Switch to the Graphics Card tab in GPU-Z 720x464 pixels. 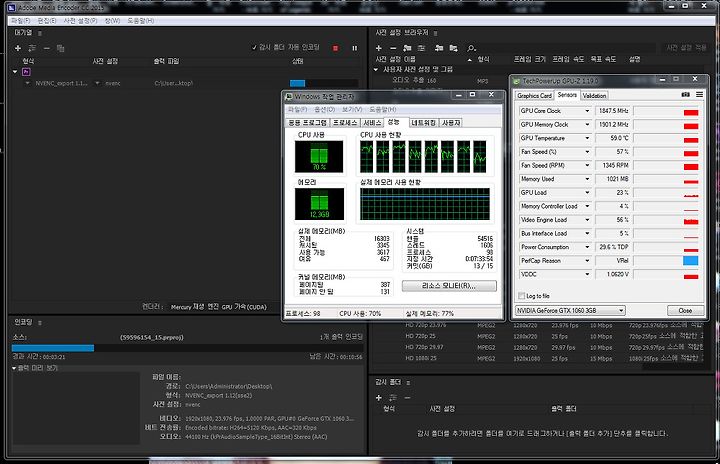coord(534,96)
